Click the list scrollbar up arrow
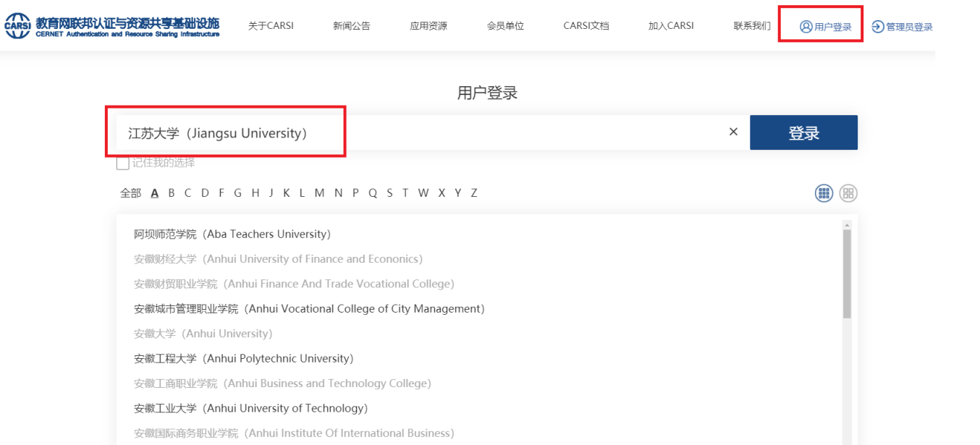The height and width of the screenshot is (445, 980). coord(848,225)
